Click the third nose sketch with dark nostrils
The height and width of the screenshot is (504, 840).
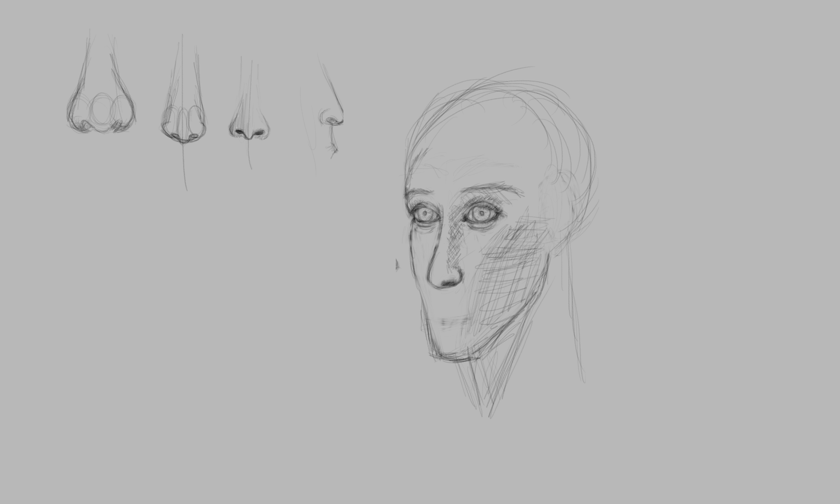[249, 112]
